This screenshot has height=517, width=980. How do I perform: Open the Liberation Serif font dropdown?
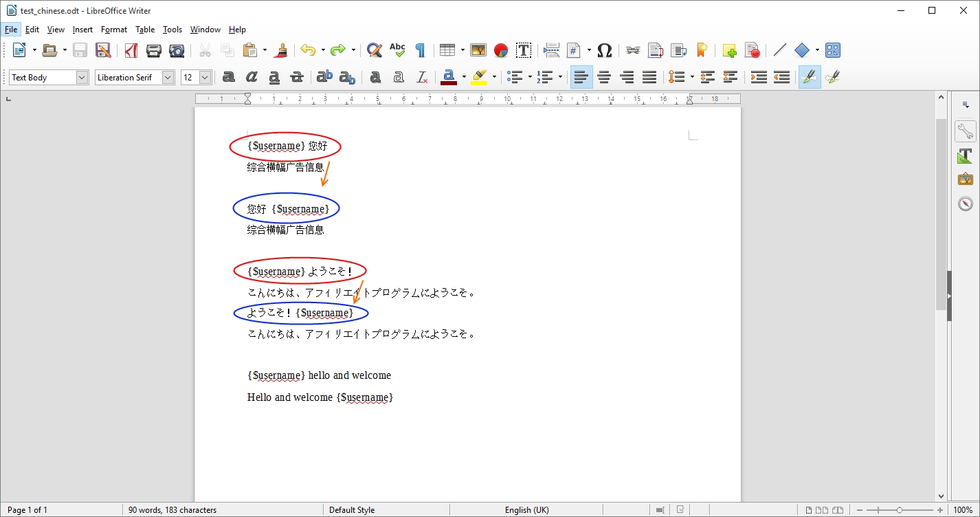tap(168, 78)
